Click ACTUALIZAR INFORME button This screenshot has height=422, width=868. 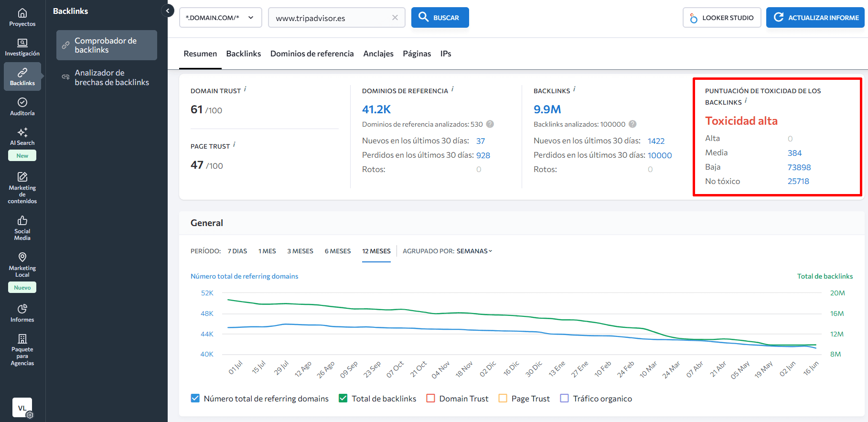[x=815, y=18]
